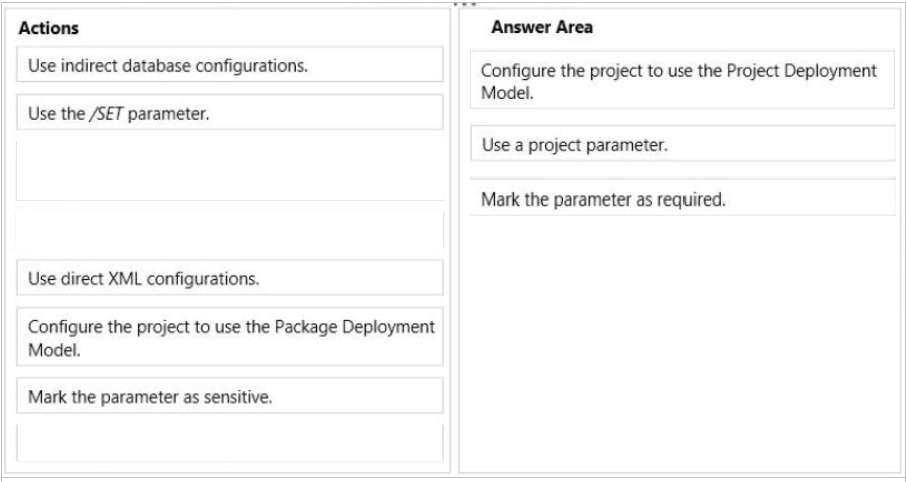Click 'Mark the parameter as sensitive' item
The image size is (906, 482).
[x=229, y=396]
